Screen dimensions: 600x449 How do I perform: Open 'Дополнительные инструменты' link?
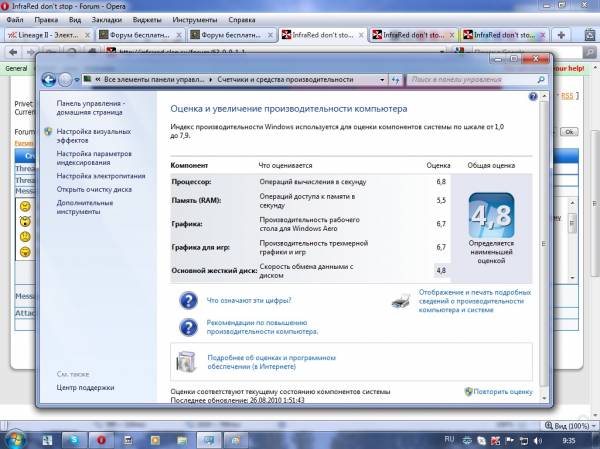(x=85, y=207)
